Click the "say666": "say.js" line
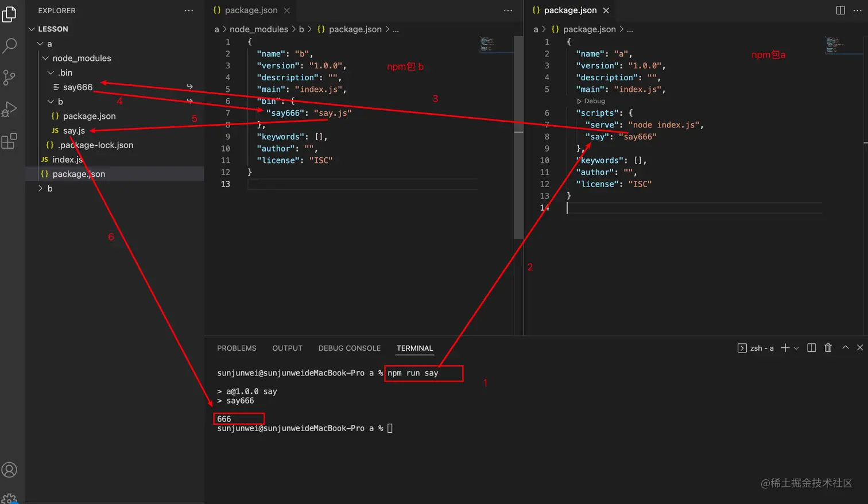Viewport: 868px width, 504px height. pyautogui.click(x=309, y=113)
